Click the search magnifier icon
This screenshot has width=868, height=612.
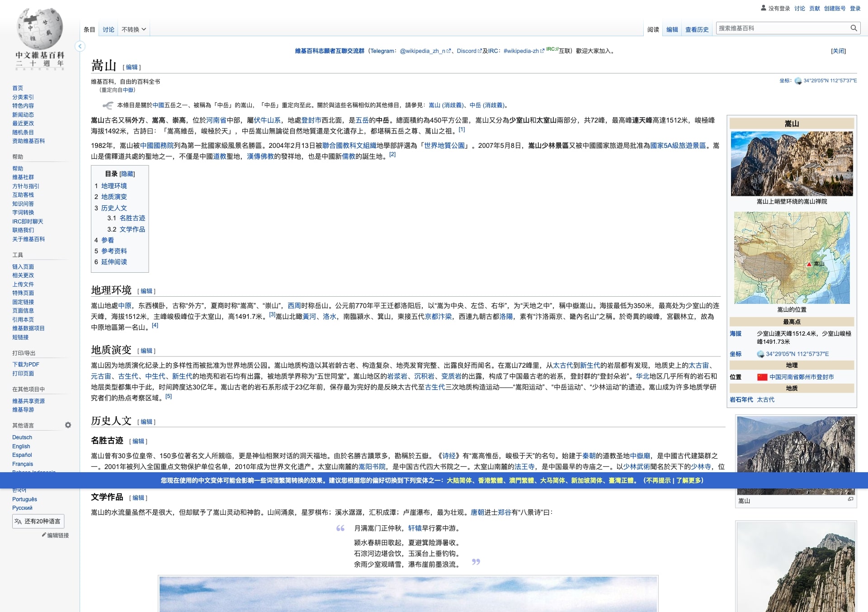pyautogui.click(x=854, y=28)
